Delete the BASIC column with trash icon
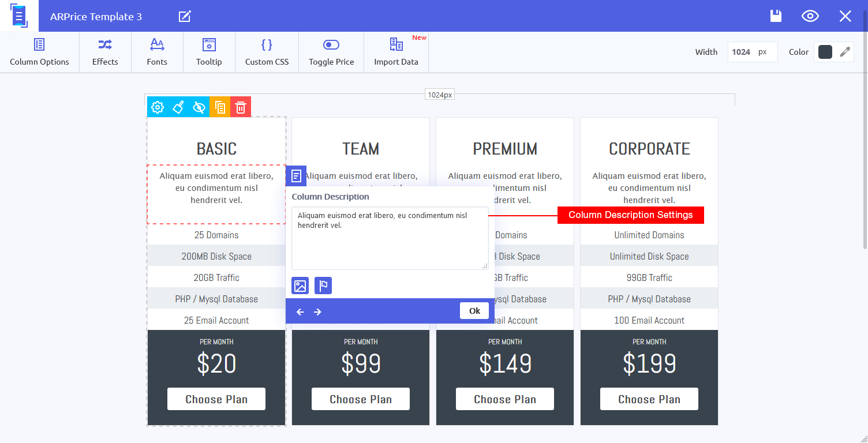868x443 pixels. click(241, 107)
